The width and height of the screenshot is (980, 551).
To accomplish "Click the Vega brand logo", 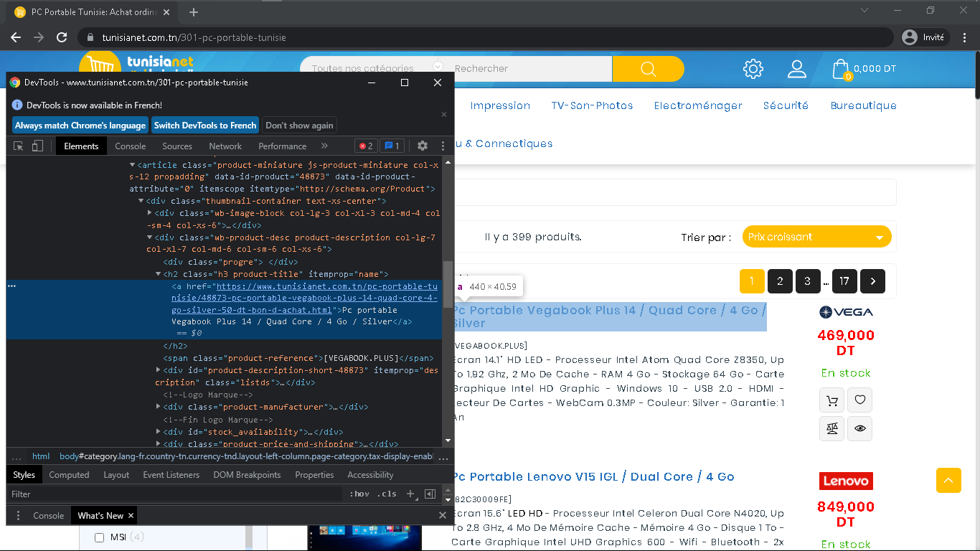I will [x=846, y=312].
